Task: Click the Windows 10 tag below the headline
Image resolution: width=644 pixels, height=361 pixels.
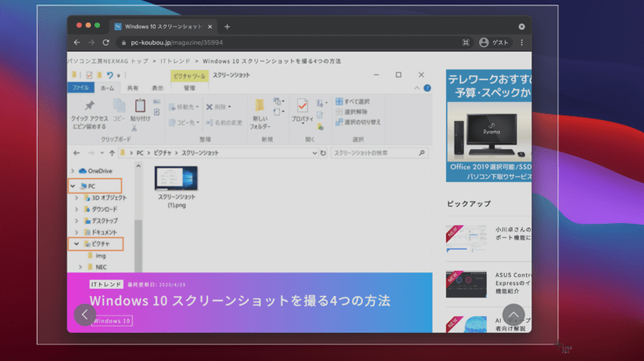Action: [112, 321]
